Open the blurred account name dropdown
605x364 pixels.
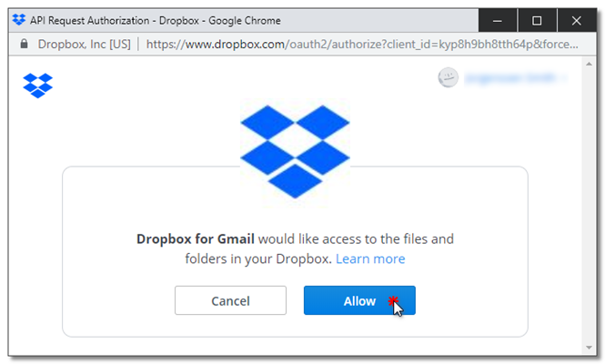pos(515,78)
